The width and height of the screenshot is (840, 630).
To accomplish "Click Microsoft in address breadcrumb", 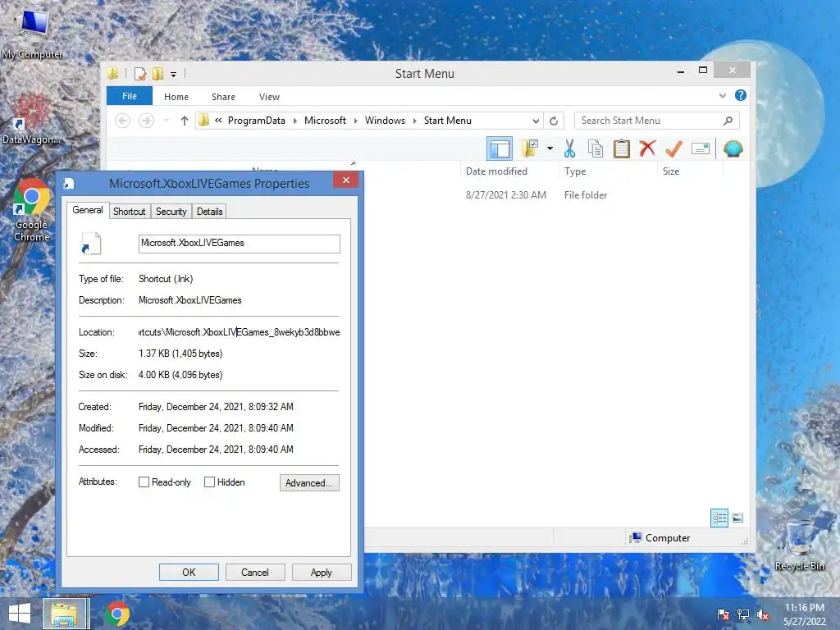I will (325, 121).
